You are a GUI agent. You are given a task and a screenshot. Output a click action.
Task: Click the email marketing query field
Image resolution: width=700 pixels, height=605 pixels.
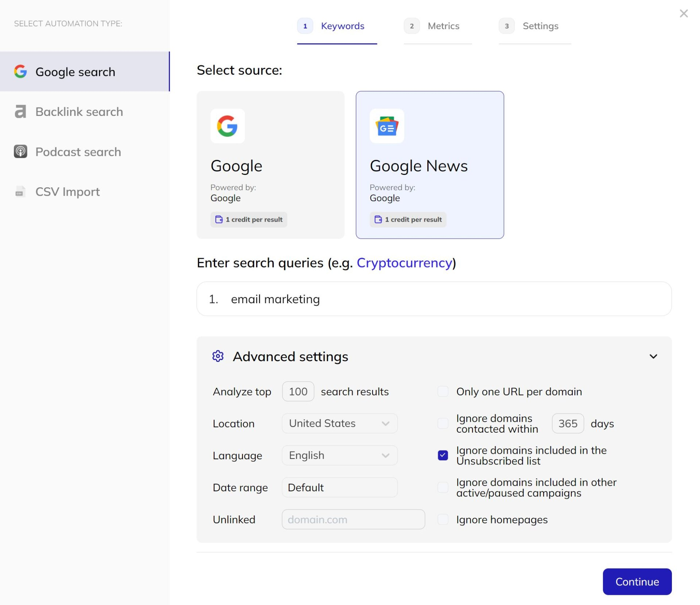click(434, 299)
